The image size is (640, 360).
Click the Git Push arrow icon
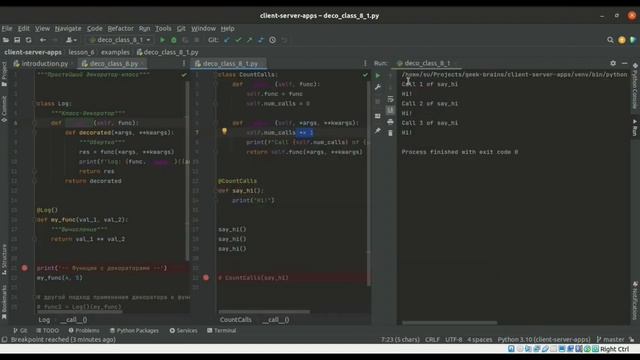pos(249,40)
